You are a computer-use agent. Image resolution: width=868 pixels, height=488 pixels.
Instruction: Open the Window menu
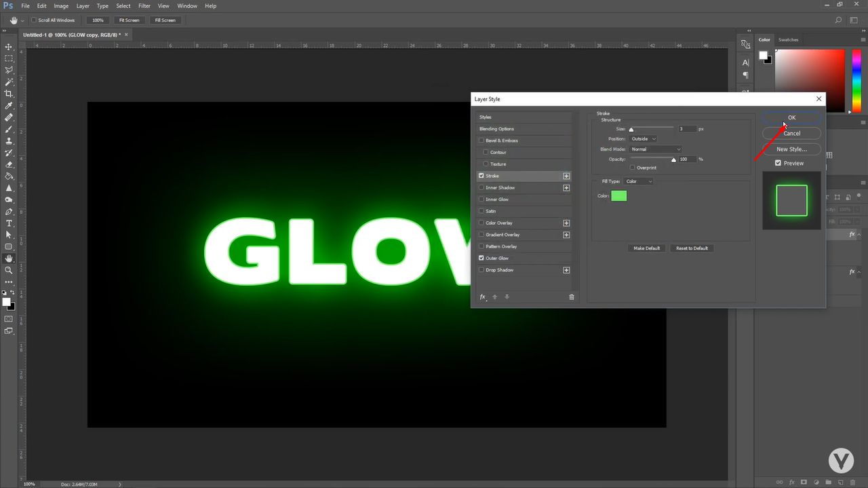[187, 5]
